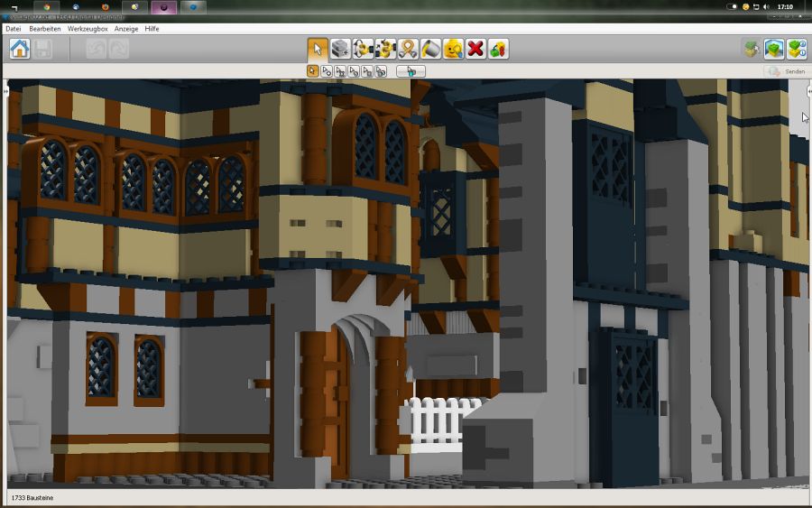Click the red X Delete tool
This screenshot has width=812, height=508.
point(475,49)
